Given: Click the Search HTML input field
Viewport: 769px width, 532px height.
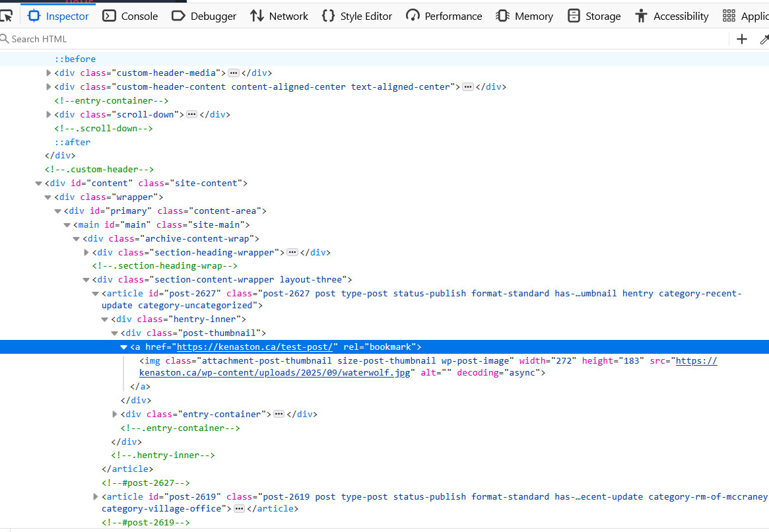Looking at the screenshot, I should point(330,39).
